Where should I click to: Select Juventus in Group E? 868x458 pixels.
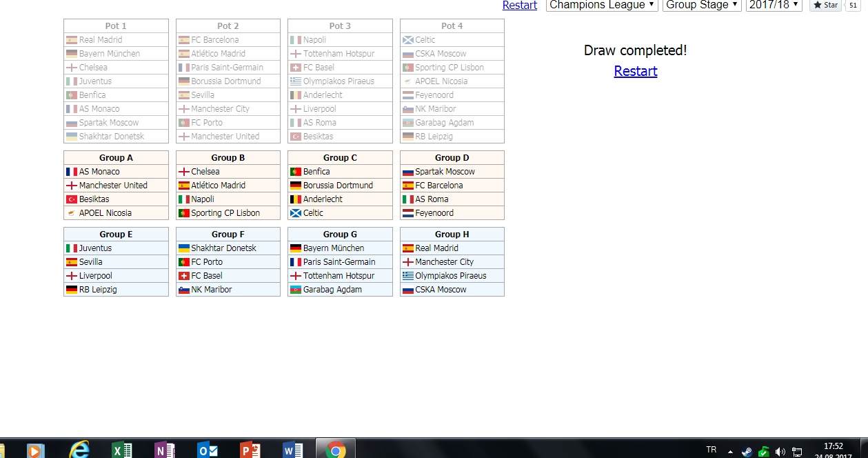tap(116, 248)
